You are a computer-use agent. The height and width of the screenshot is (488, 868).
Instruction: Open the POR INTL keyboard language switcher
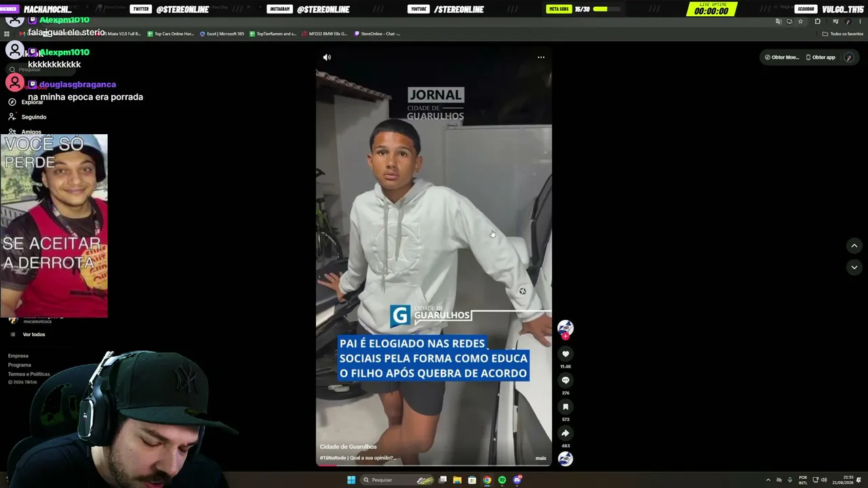[x=803, y=480]
